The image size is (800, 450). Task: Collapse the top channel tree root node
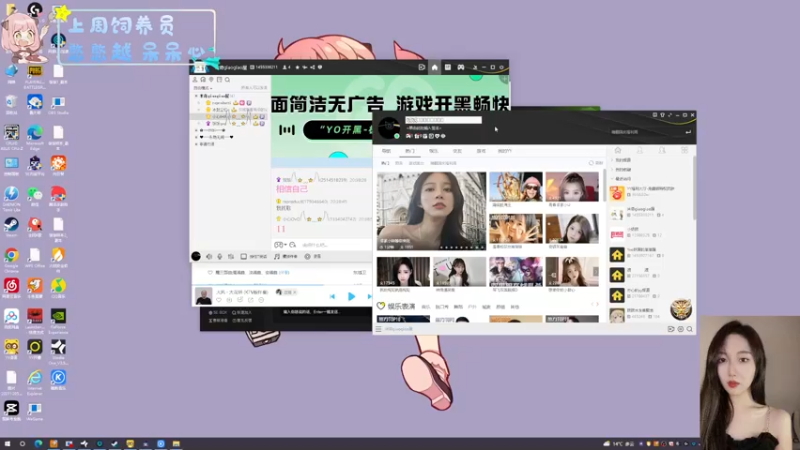(x=196, y=96)
